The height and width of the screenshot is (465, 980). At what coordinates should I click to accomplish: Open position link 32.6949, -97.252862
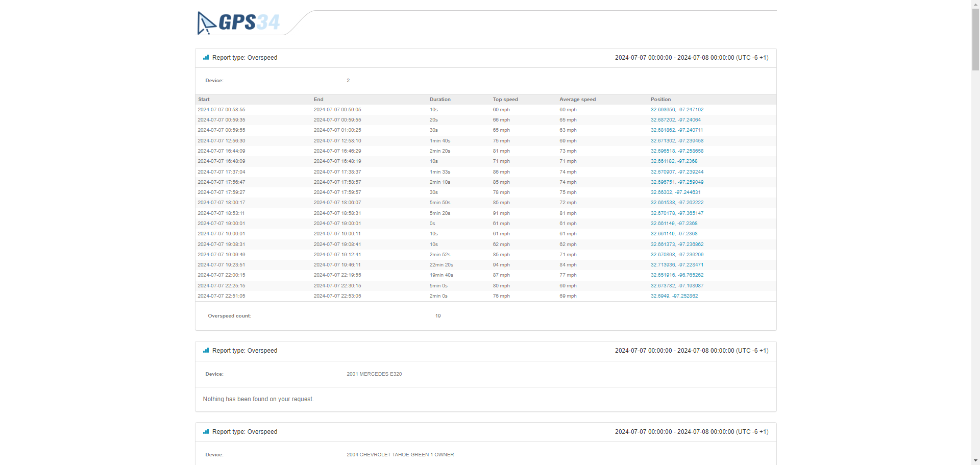(x=674, y=296)
